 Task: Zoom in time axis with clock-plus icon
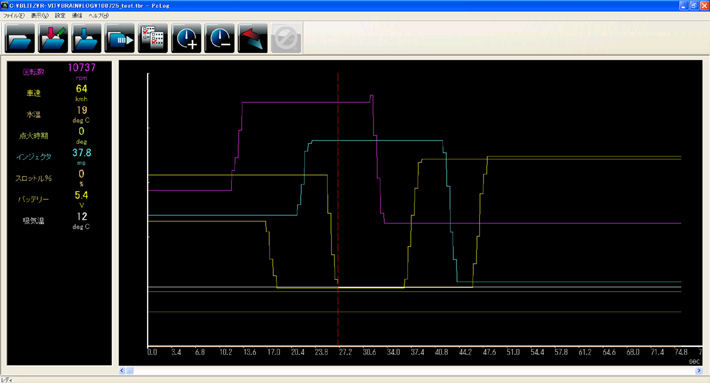click(186, 38)
